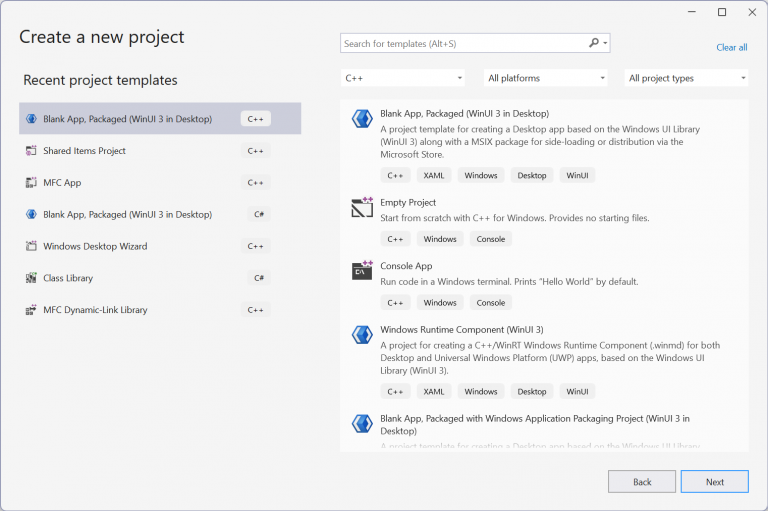
Task: Click the Windows Runtime Component template icon
Action: pyautogui.click(x=362, y=335)
